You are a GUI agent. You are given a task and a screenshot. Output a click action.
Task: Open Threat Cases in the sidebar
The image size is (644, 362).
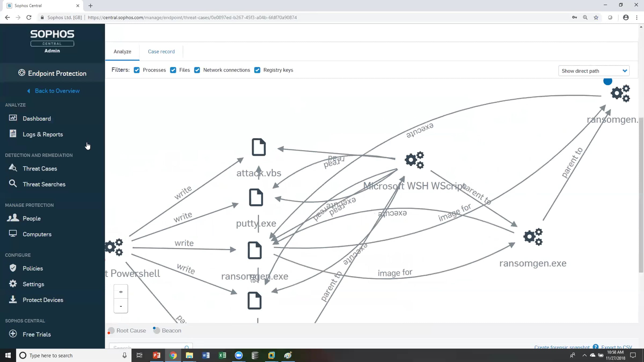point(40,168)
